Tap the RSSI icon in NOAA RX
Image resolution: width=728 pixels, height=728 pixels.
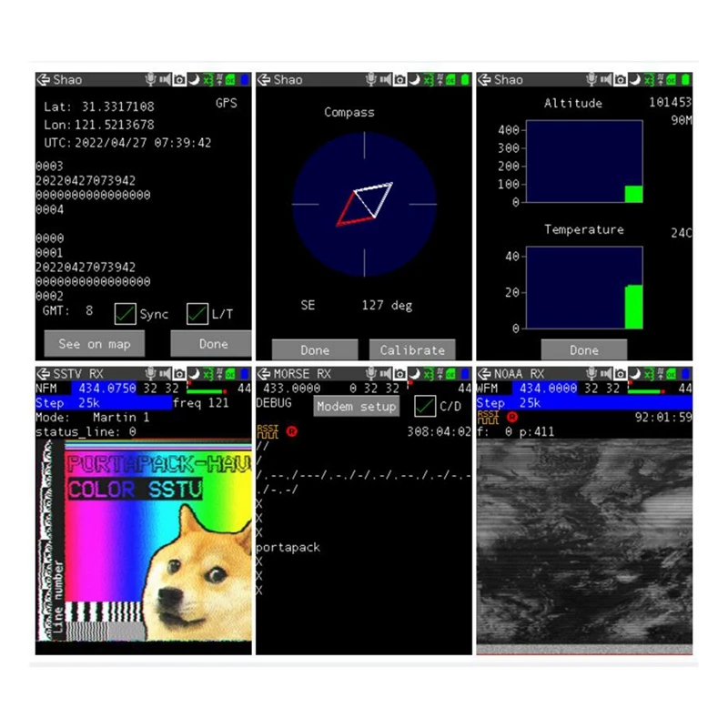tap(488, 417)
